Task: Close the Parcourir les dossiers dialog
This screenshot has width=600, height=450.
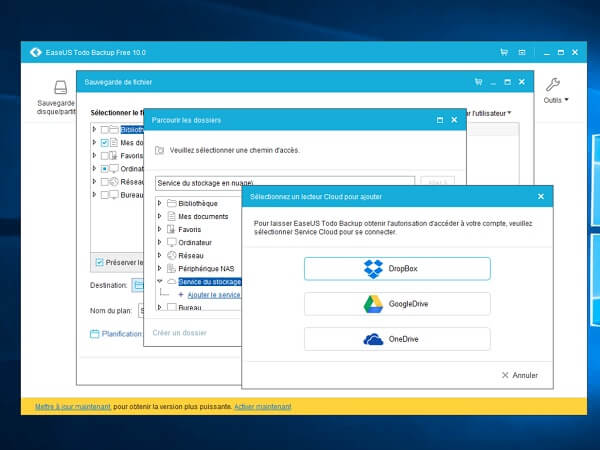Action: coord(454,120)
